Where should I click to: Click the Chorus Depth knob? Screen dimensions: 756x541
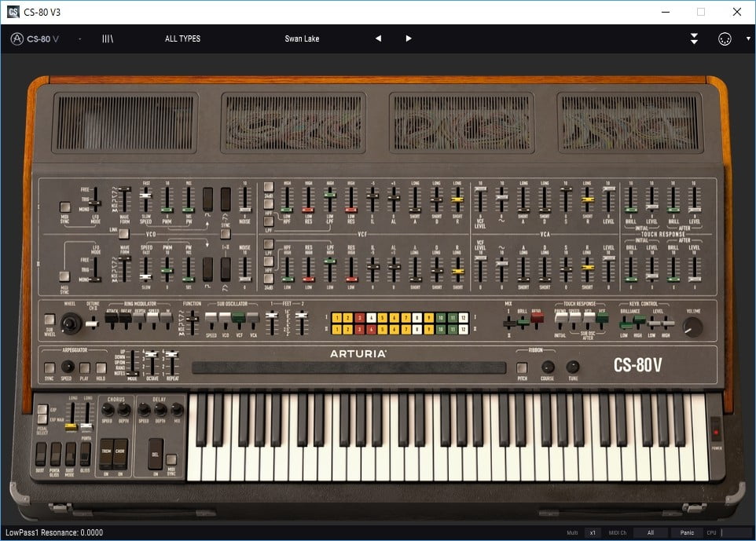[124, 410]
